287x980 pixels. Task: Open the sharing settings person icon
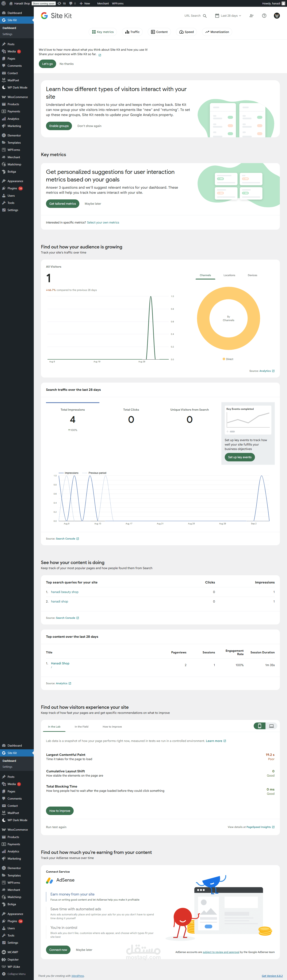tap(251, 16)
